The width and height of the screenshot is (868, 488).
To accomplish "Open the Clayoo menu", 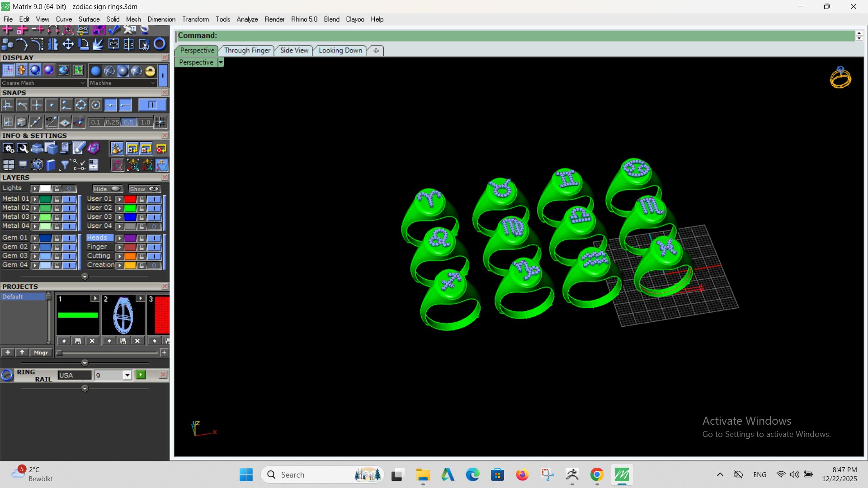I will tap(355, 19).
